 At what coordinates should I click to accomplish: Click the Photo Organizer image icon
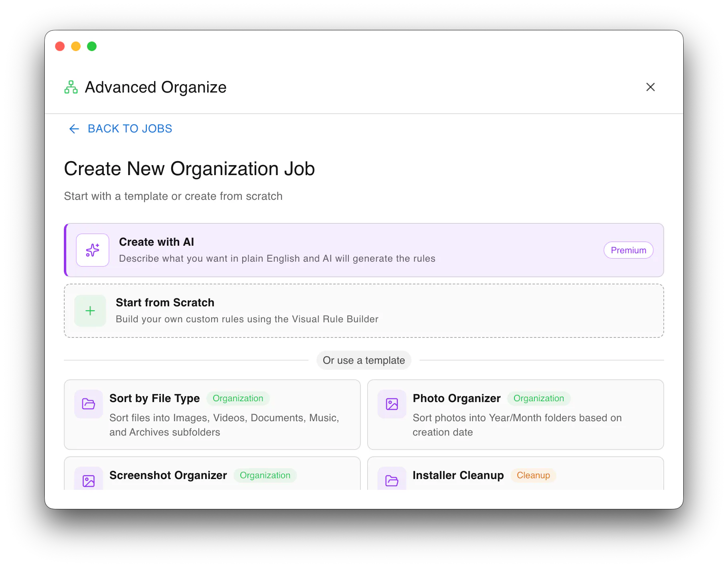(x=392, y=404)
